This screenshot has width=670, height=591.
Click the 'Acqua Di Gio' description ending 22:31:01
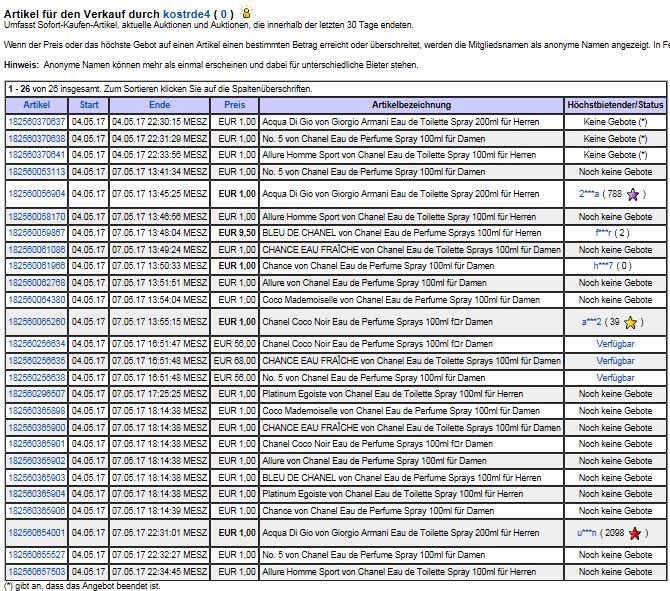[x=400, y=533]
